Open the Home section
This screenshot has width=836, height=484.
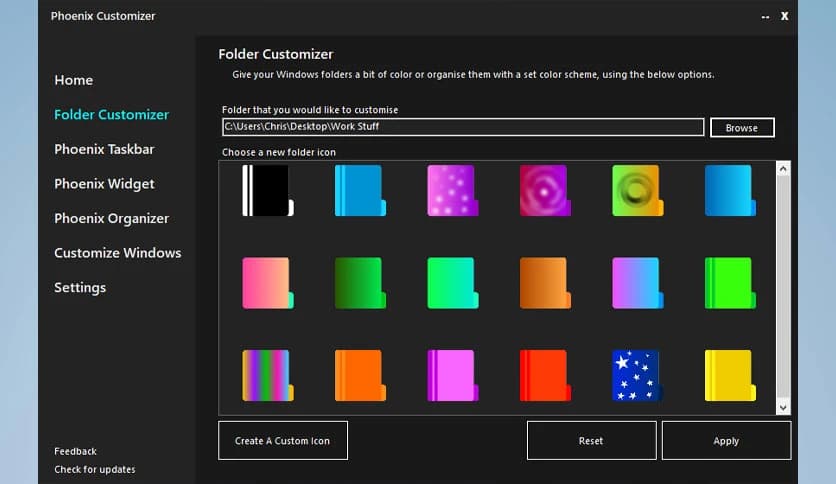[74, 80]
